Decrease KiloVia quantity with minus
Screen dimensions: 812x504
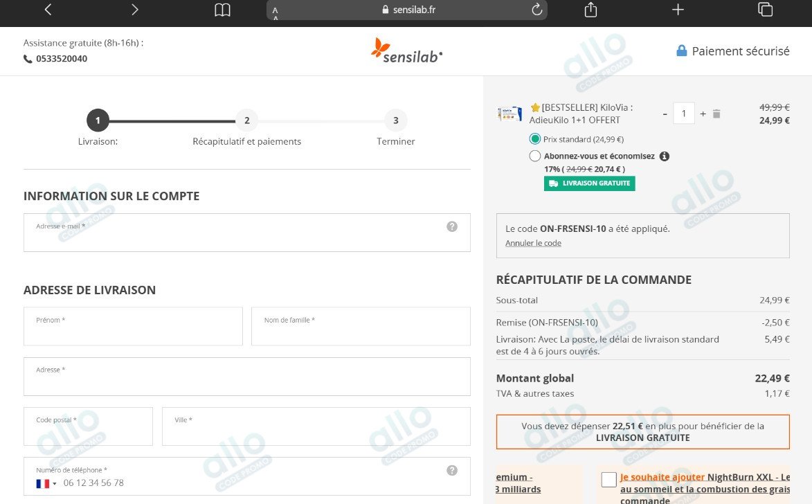(665, 114)
